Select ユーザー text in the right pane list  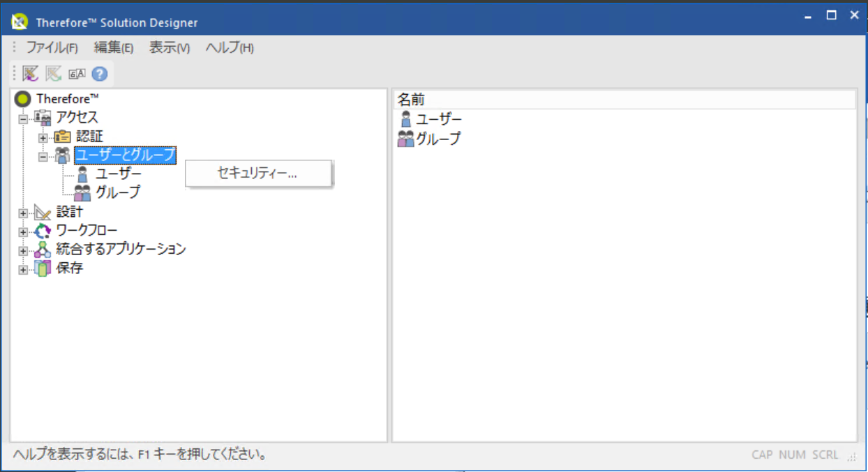[439, 119]
